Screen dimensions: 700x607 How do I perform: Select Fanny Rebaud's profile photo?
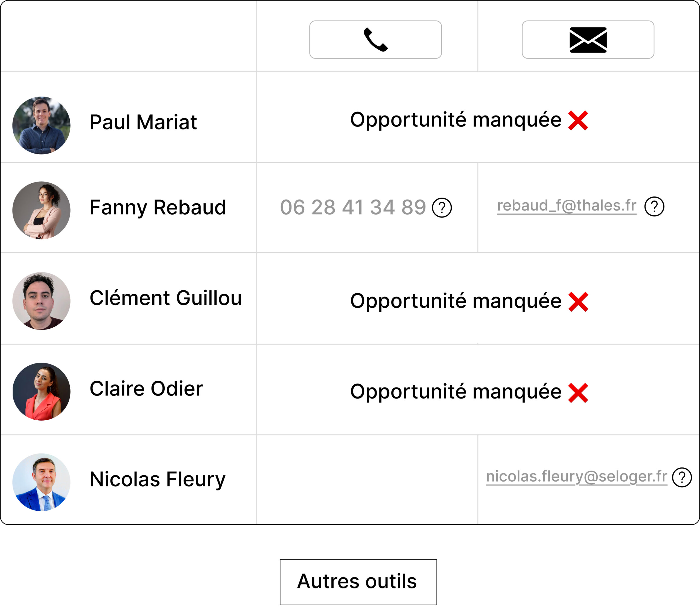[x=41, y=210]
